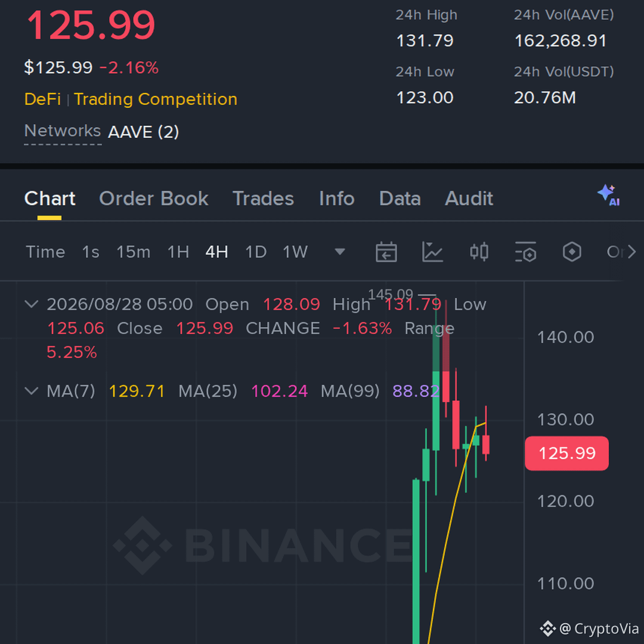Open the Info tab
644x644 pixels.
(x=337, y=199)
